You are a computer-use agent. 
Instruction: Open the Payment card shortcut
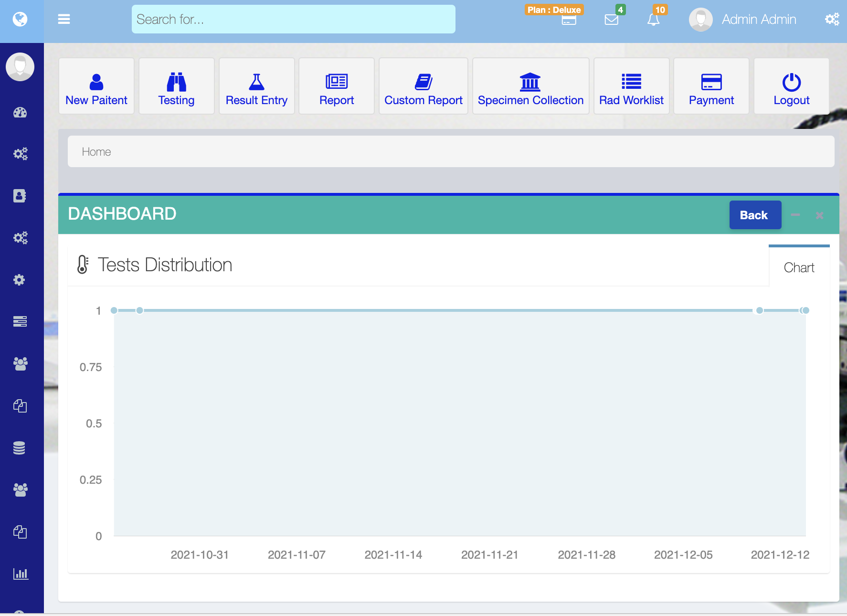[x=711, y=86]
